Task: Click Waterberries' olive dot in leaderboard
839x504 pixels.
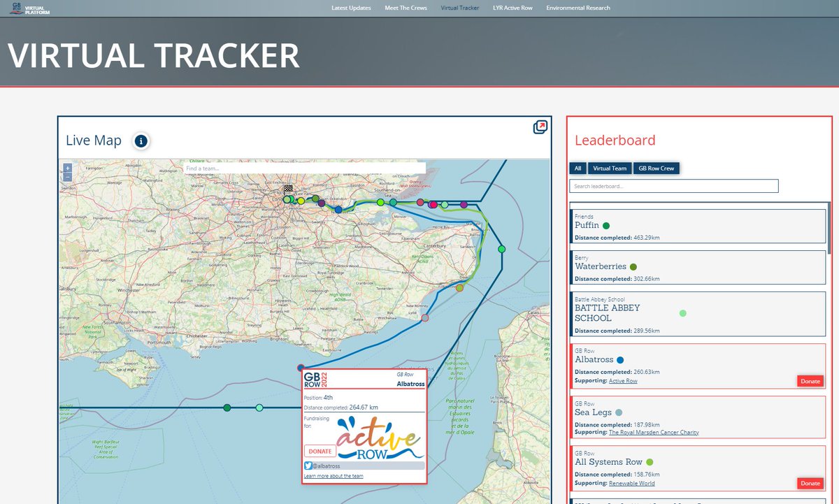Action: (x=633, y=267)
